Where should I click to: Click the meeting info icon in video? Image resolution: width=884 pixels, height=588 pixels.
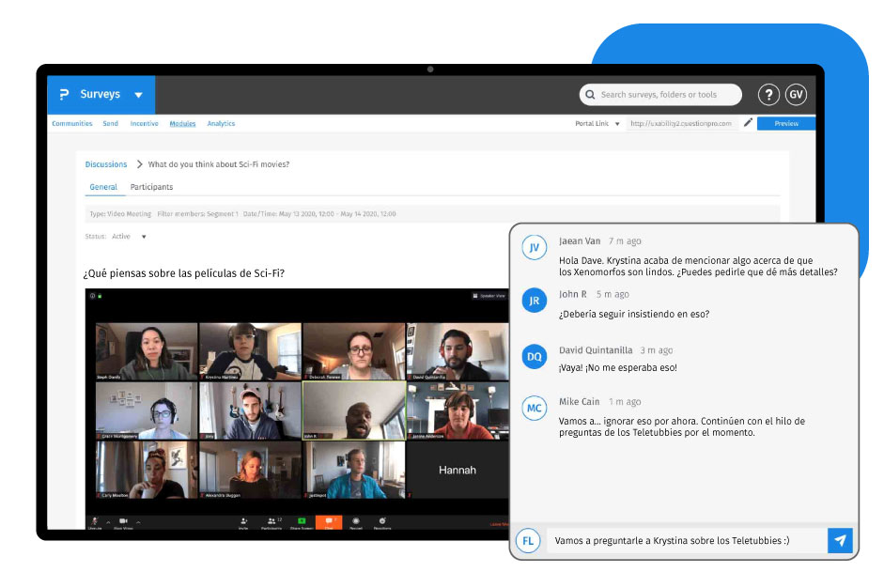[92, 296]
